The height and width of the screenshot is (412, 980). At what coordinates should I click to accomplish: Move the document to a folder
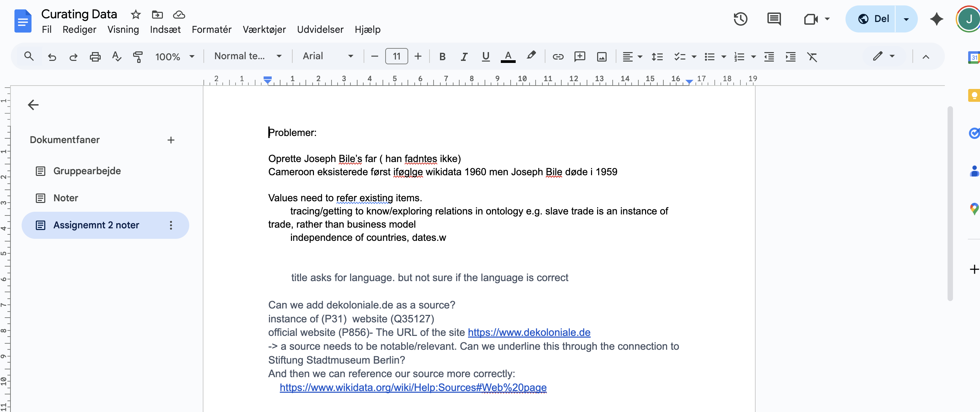[157, 15]
